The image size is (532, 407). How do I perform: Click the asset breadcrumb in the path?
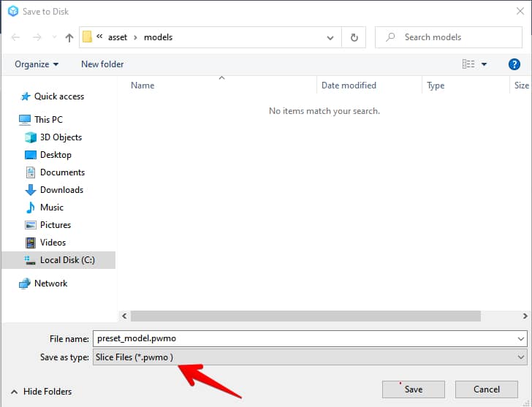[x=118, y=37]
